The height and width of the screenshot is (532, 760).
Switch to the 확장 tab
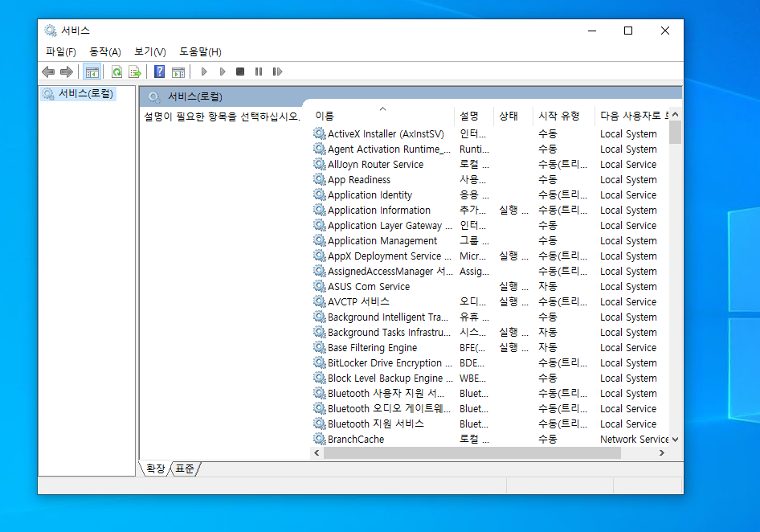pyautogui.click(x=156, y=469)
